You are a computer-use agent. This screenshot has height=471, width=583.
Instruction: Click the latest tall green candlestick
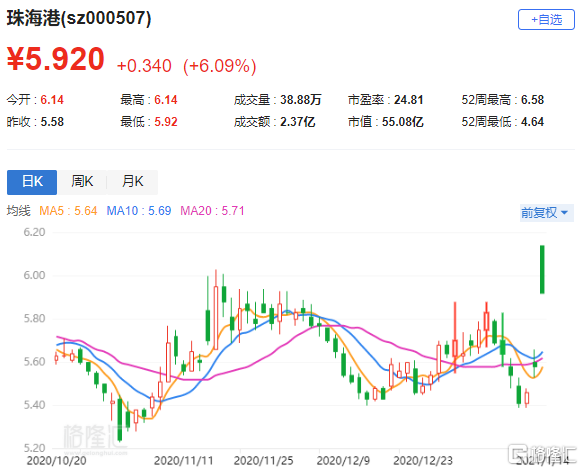click(542, 270)
